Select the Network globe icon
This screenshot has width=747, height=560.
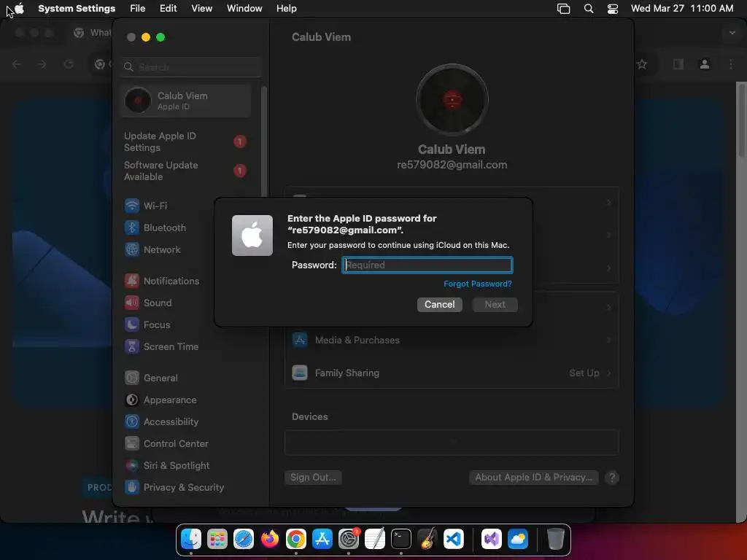[x=132, y=249]
